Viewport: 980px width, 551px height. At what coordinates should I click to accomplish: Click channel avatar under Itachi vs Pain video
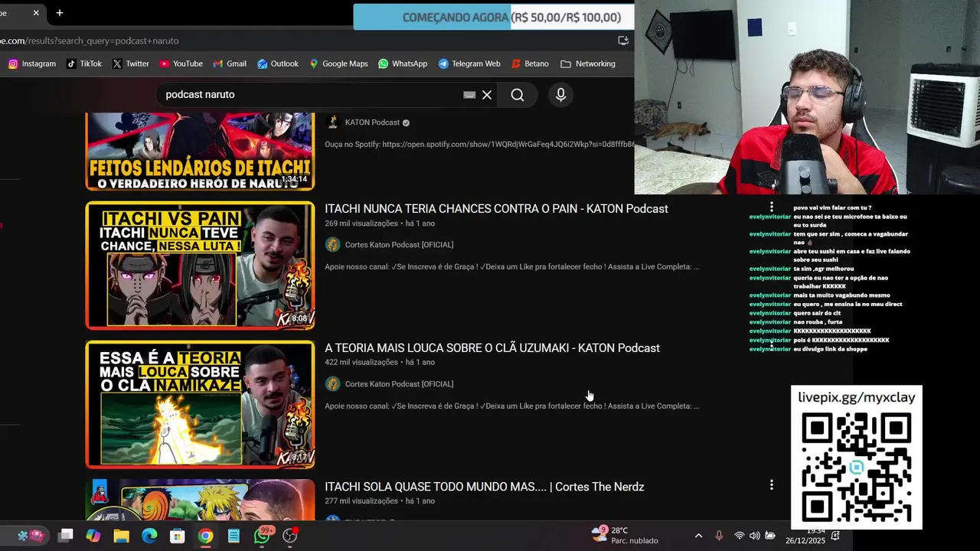(332, 245)
